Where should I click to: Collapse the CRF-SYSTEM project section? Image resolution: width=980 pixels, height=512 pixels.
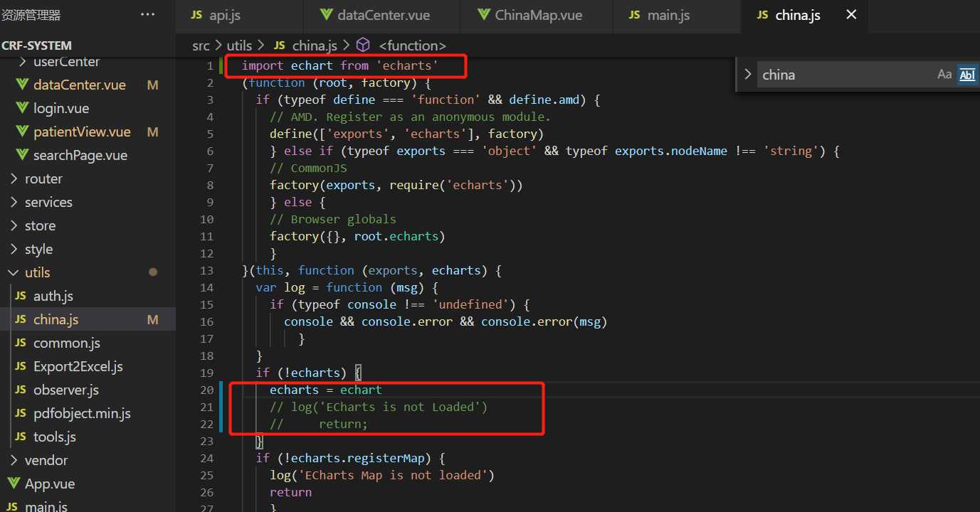coord(37,46)
